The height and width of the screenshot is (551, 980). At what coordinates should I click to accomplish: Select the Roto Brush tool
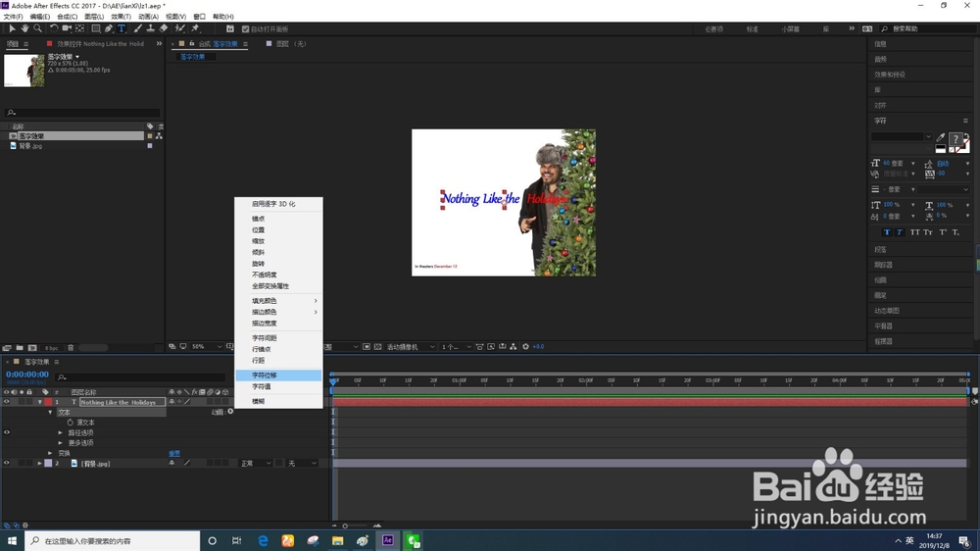click(x=180, y=28)
